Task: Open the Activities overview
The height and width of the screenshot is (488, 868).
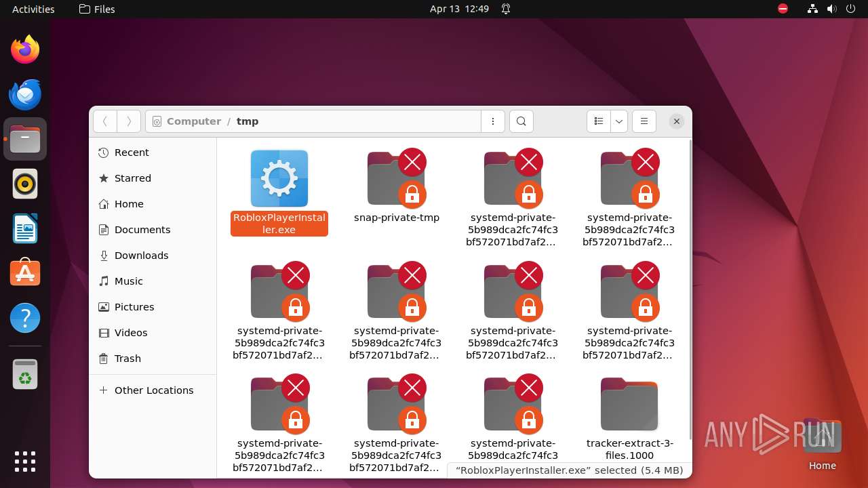Action: coord(33,9)
